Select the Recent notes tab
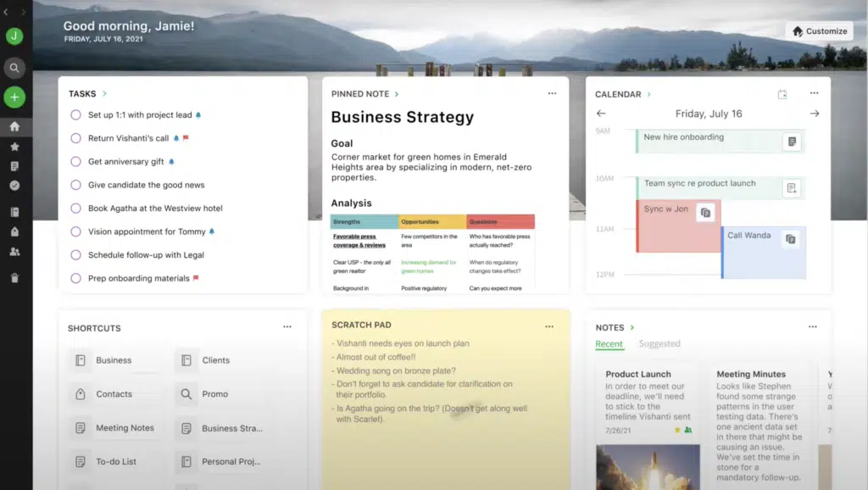The height and width of the screenshot is (490, 868). click(609, 344)
